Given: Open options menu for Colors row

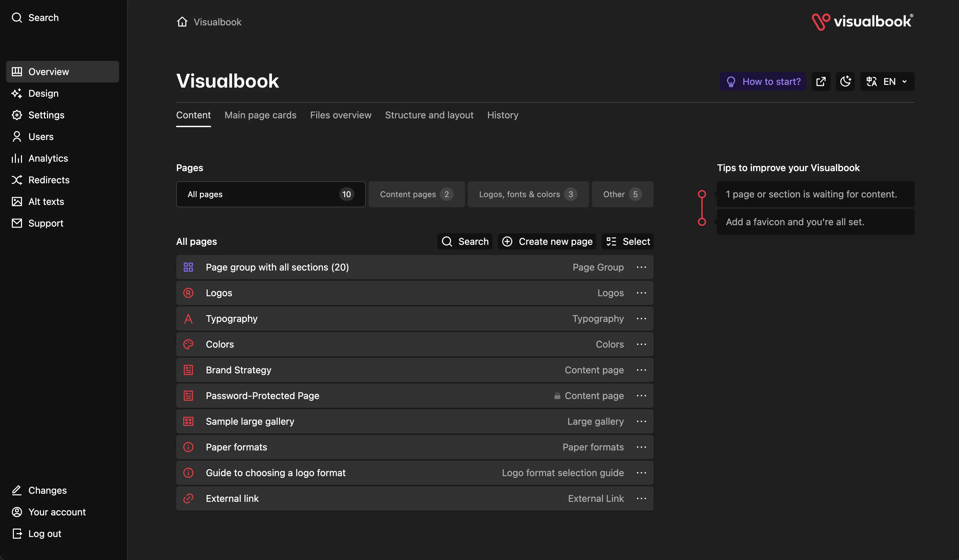Looking at the screenshot, I should click(x=641, y=344).
